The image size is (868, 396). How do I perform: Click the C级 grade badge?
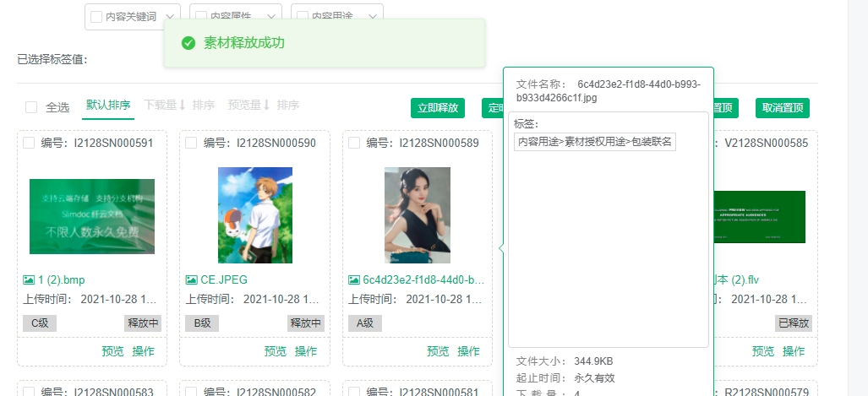[40, 323]
